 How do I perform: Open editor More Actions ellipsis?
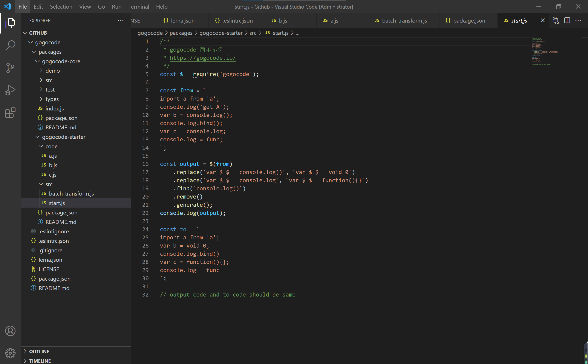point(578,20)
